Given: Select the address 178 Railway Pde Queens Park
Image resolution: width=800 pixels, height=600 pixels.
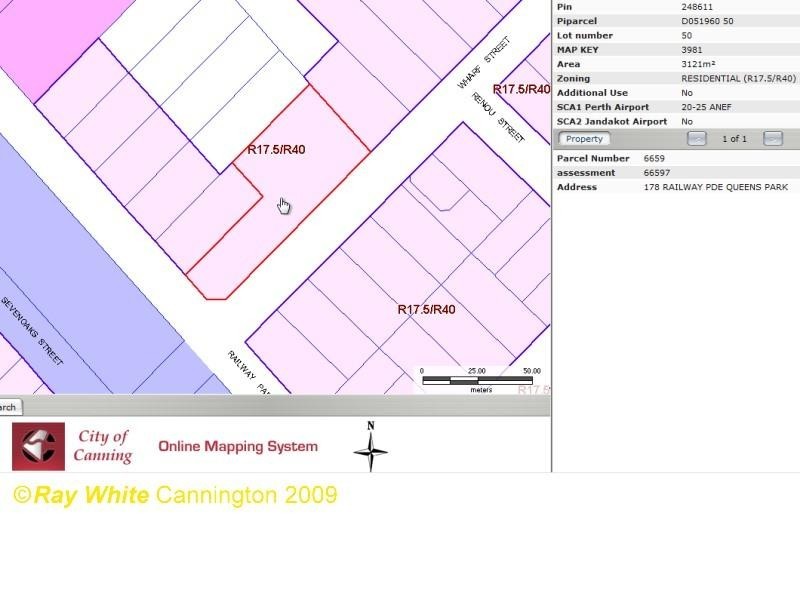Looking at the screenshot, I should [x=715, y=187].
